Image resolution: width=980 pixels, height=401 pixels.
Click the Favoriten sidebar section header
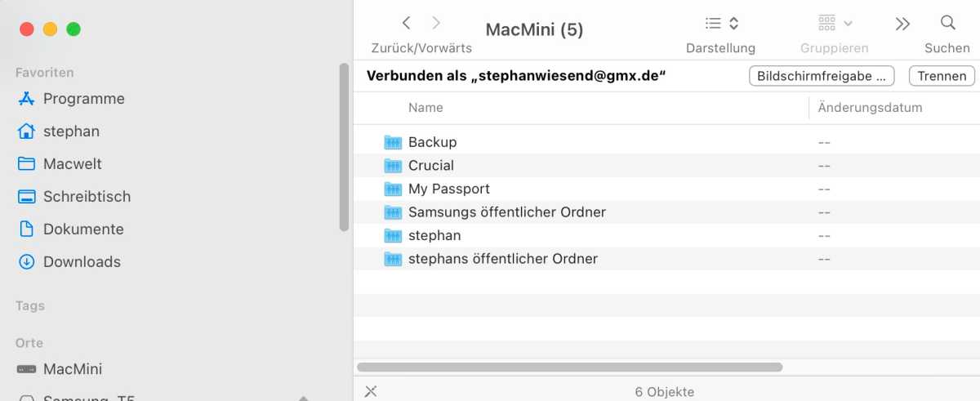coord(44,73)
